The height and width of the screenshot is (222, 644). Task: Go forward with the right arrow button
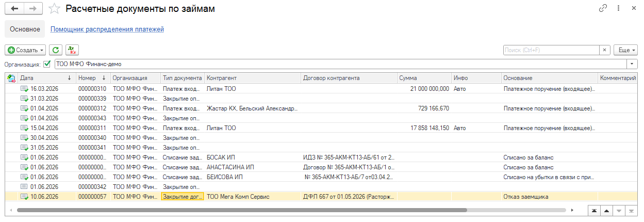[34, 9]
